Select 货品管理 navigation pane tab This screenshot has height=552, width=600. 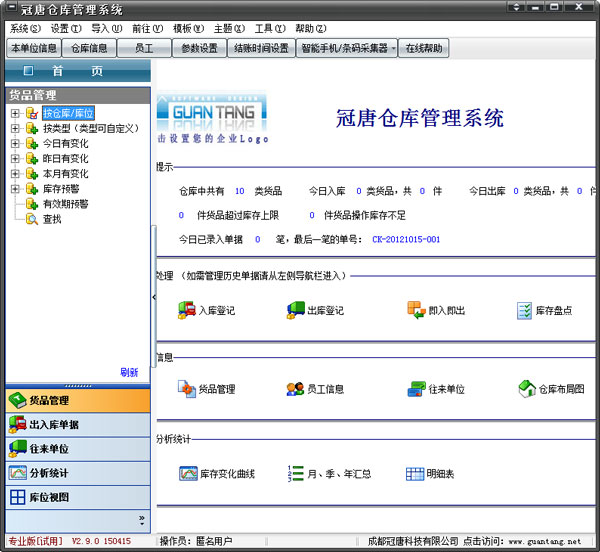pyautogui.click(x=78, y=401)
